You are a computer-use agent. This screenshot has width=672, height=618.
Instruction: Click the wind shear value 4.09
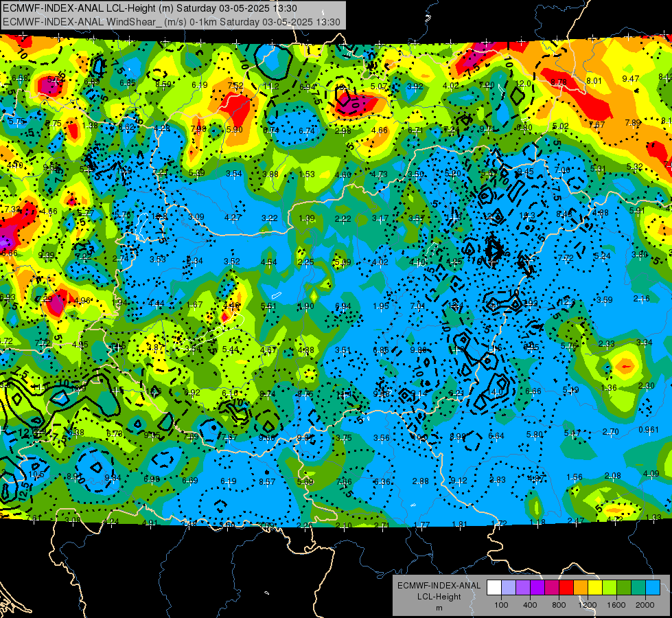651,474
